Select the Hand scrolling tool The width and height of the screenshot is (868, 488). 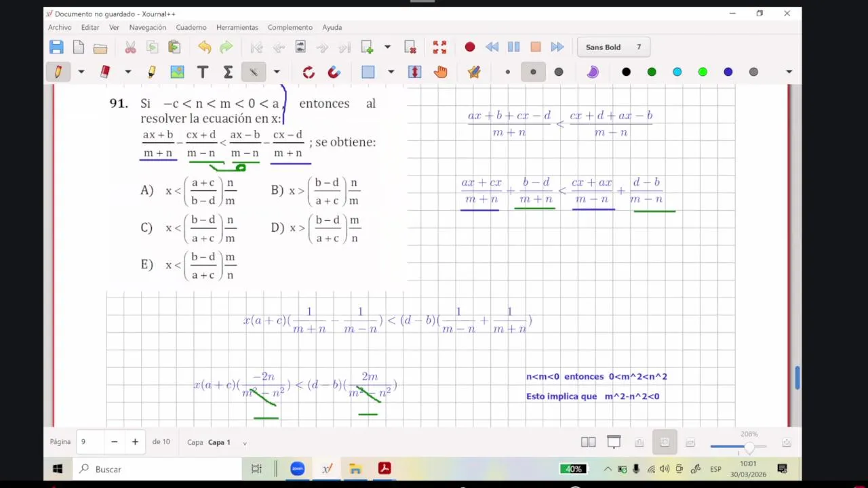[441, 72]
